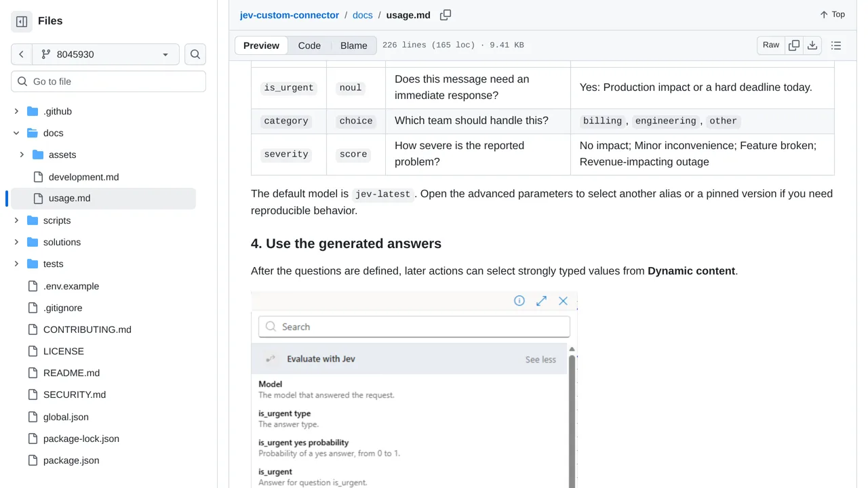This screenshot has height=488, width=868.
Task: Switch to the Preview tab
Action: [261, 45]
